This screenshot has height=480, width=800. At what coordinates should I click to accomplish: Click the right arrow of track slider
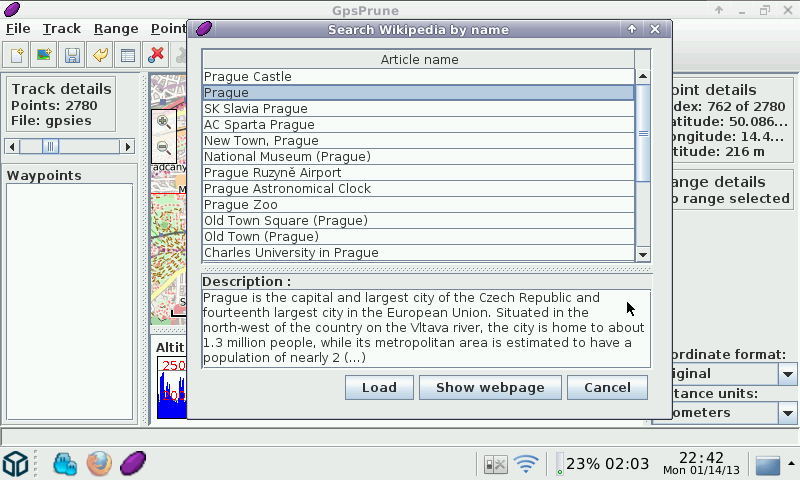pos(128,147)
